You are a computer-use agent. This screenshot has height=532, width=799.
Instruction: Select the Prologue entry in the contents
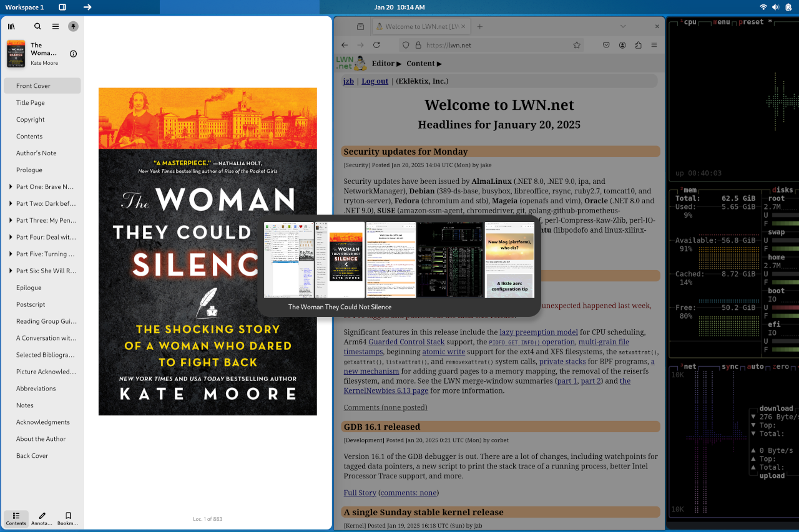29,170
